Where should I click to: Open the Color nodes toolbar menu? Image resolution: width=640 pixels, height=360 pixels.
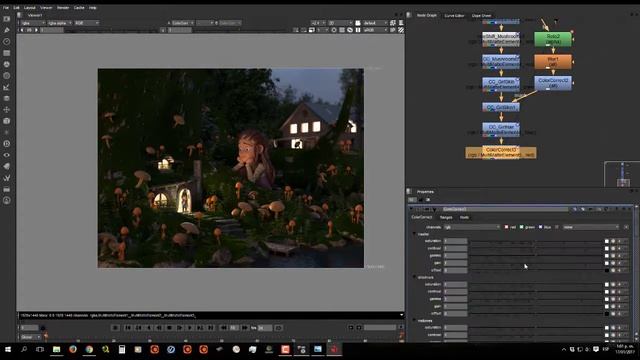7,64
